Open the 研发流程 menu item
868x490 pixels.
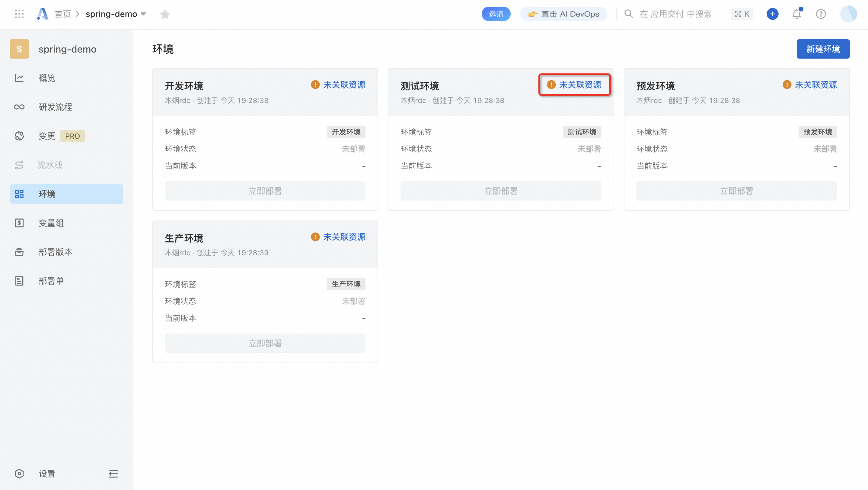tap(66, 107)
